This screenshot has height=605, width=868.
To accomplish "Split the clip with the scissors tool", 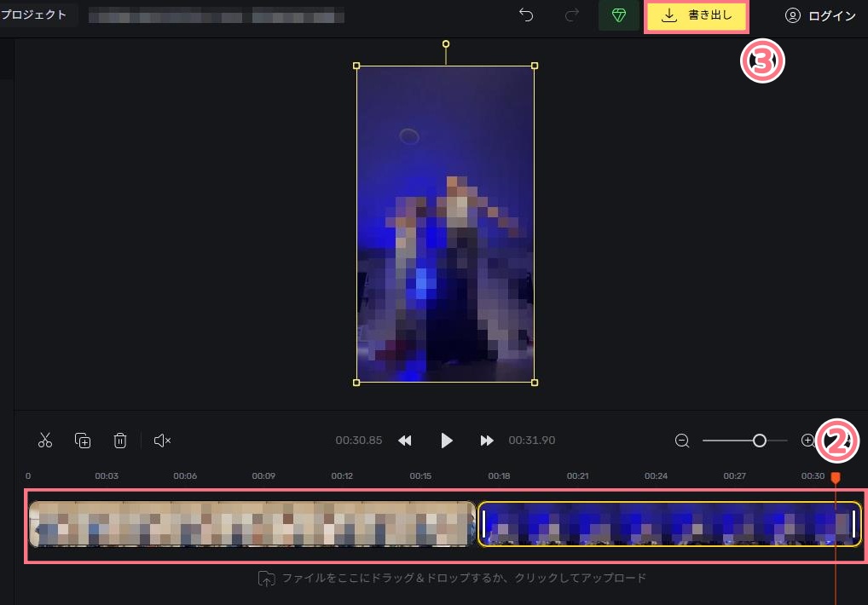I will (x=45, y=440).
